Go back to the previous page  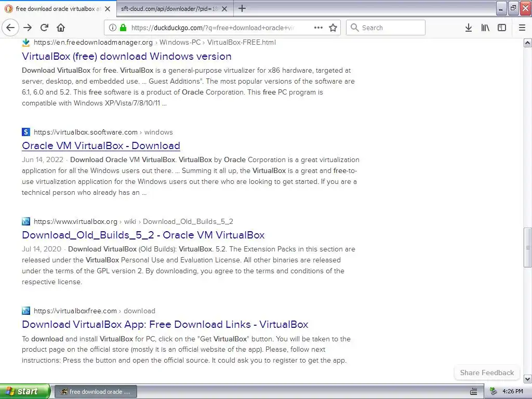click(x=10, y=28)
